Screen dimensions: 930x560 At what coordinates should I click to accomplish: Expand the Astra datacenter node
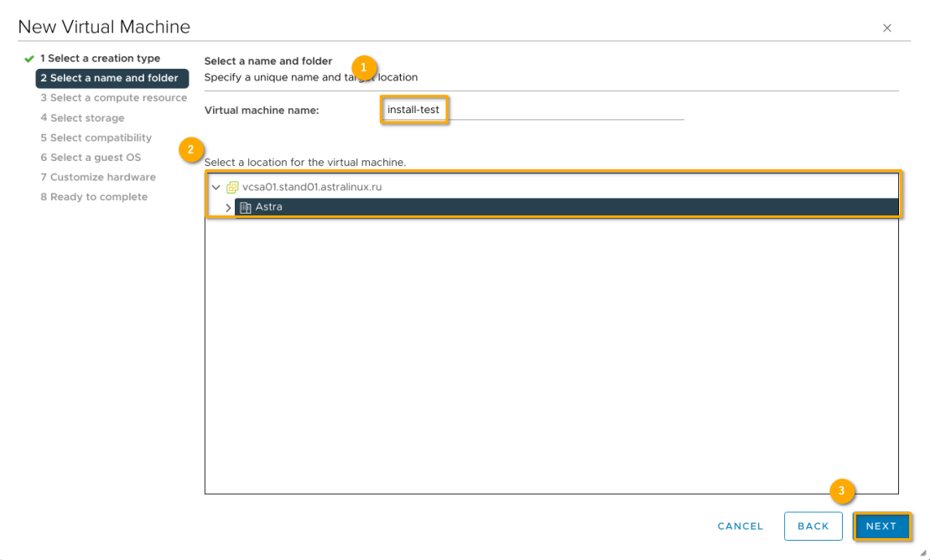[x=228, y=207]
